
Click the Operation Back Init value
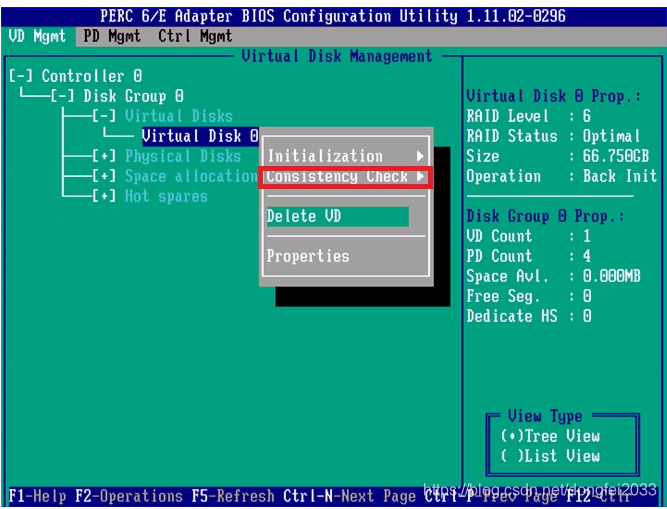[620, 176]
